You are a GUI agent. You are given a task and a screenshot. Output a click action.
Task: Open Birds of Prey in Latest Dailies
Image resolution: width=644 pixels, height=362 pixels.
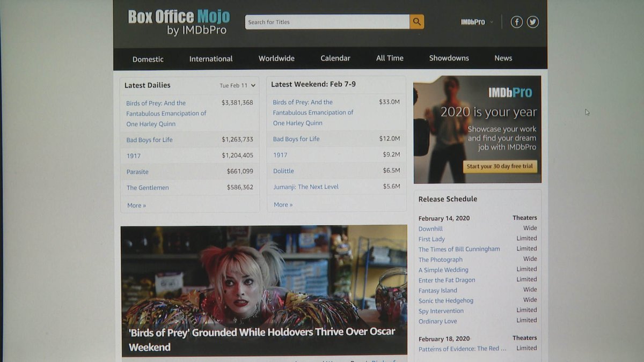(166, 113)
